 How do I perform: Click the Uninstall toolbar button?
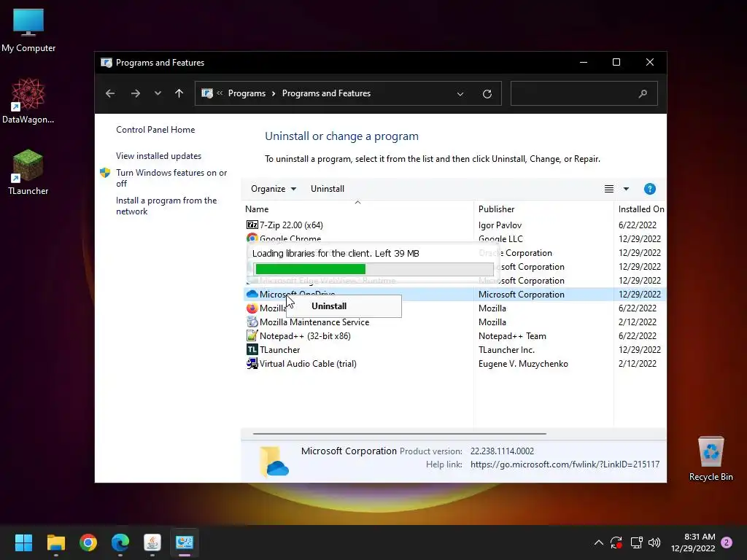pyautogui.click(x=328, y=189)
